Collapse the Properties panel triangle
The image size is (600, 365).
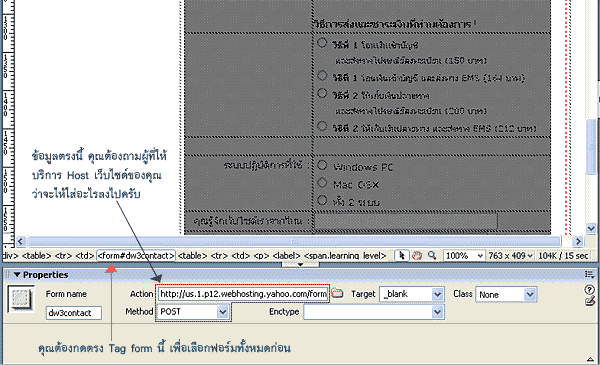tap(17, 275)
